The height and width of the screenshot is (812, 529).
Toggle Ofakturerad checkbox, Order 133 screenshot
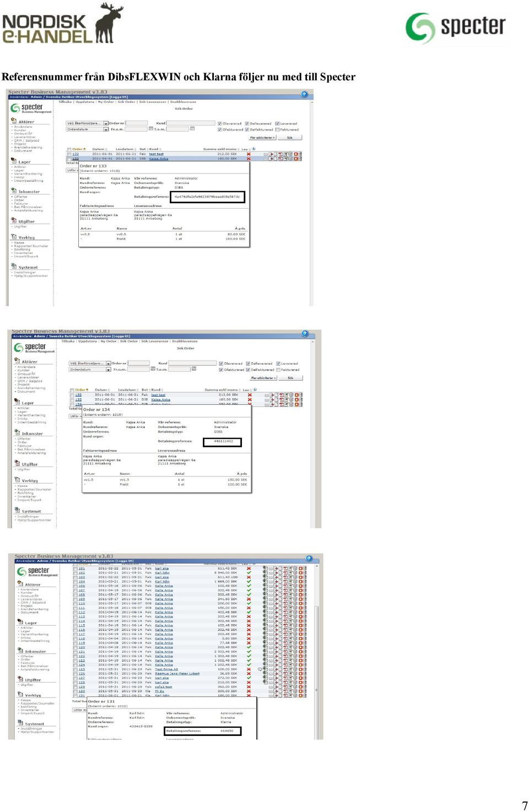click(x=220, y=129)
